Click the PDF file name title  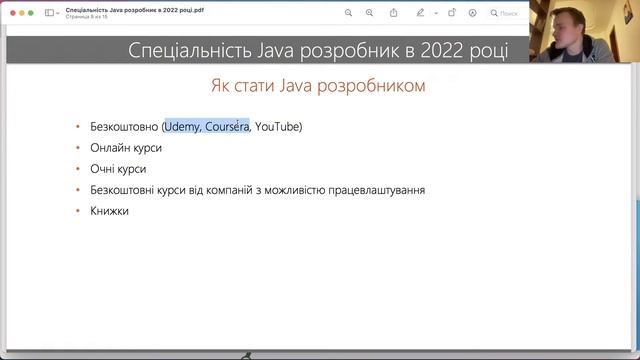[x=135, y=10]
